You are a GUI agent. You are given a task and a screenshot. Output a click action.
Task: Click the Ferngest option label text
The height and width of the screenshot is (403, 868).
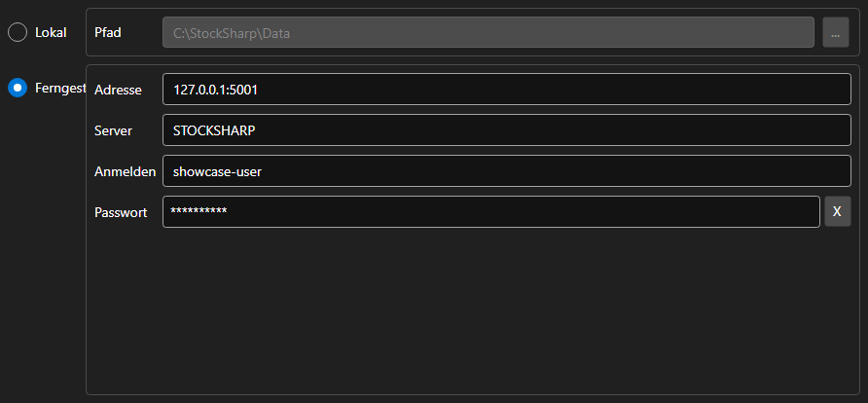tap(60, 88)
